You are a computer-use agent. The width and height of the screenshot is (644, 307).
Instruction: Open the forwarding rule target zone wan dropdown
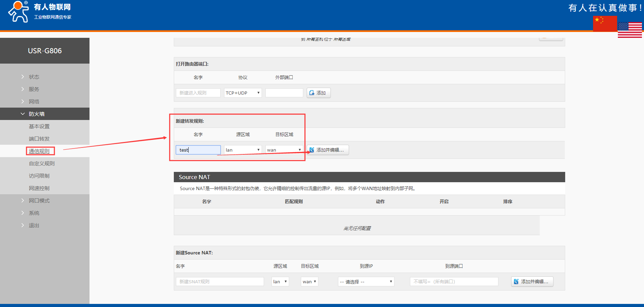[284, 150]
